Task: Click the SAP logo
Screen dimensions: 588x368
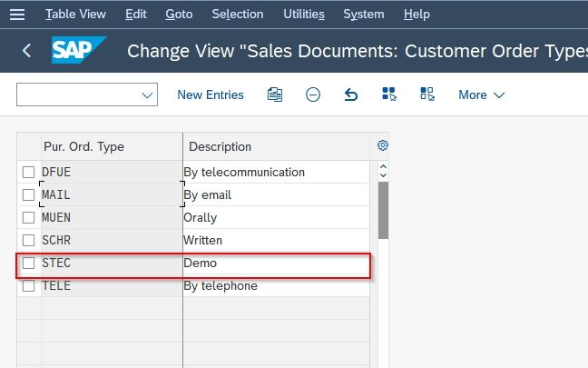Action: click(x=79, y=50)
